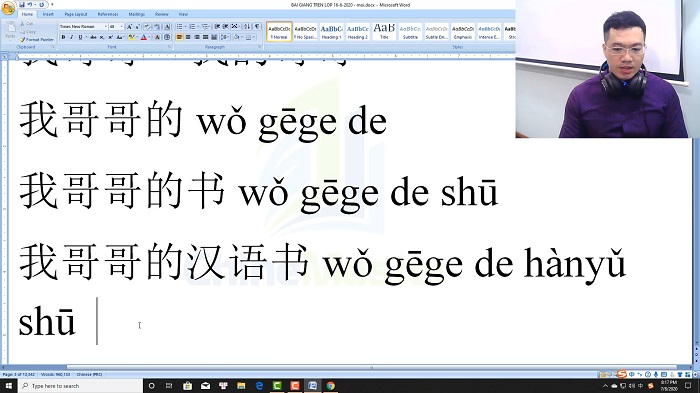Open the font size dropdown
This screenshot has width=700, height=393.
click(121, 26)
